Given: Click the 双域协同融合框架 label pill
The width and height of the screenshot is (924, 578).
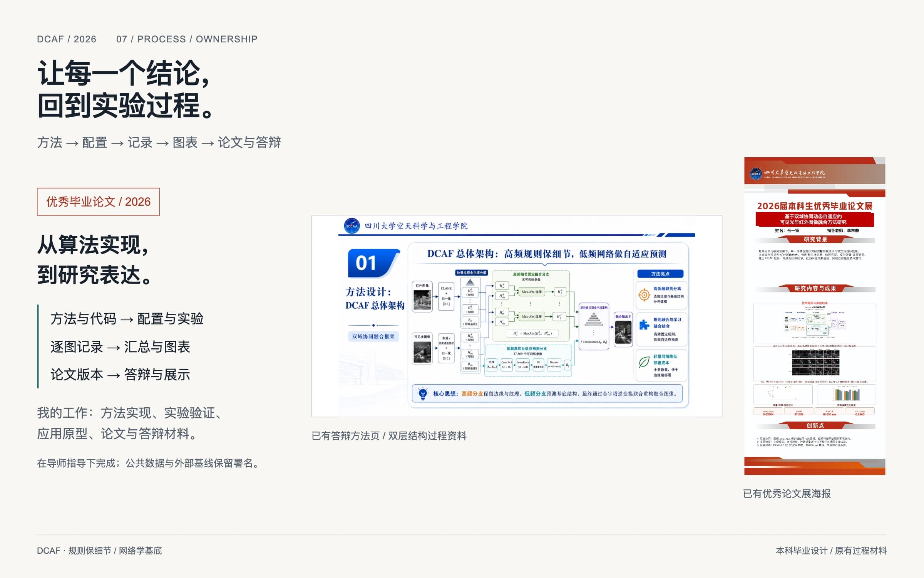Looking at the screenshot, I should click(x=373, y=336).
